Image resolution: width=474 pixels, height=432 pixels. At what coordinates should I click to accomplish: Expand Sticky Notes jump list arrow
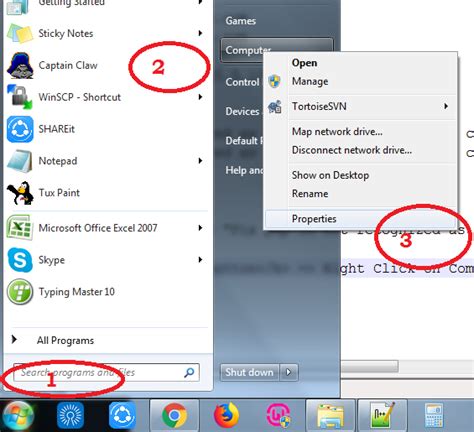pyautogui.click(x=200, y=33)
